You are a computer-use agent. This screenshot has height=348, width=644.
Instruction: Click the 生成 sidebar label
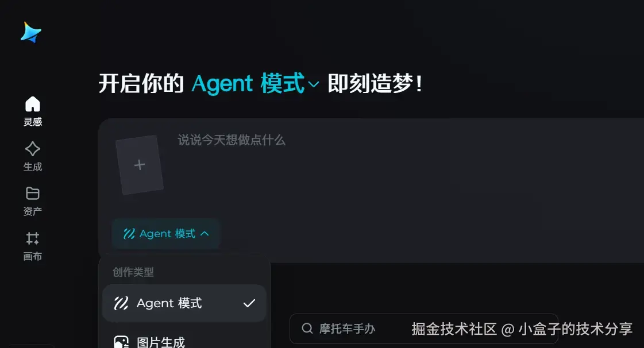[32, 167]
